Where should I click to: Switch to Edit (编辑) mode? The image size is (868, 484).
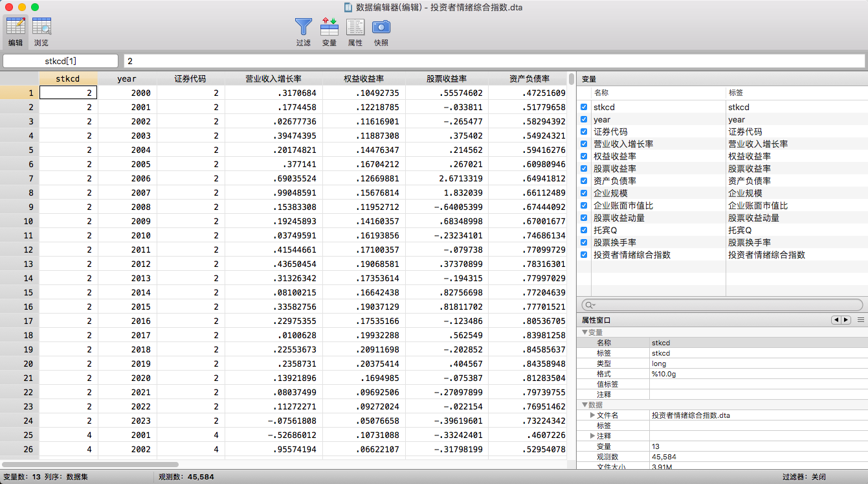pos(16,32)
